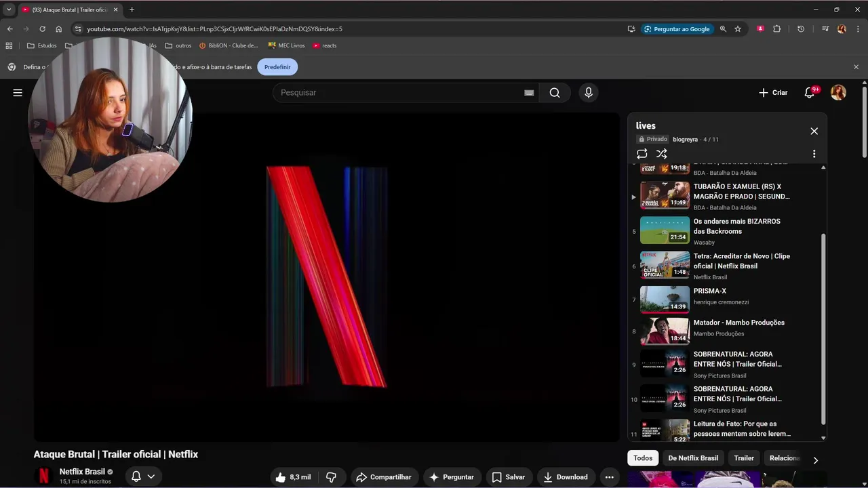This screenshot has width=868, height=488.
Task: Open the Netflix Brasil channel name link
Action: point(82,472)
